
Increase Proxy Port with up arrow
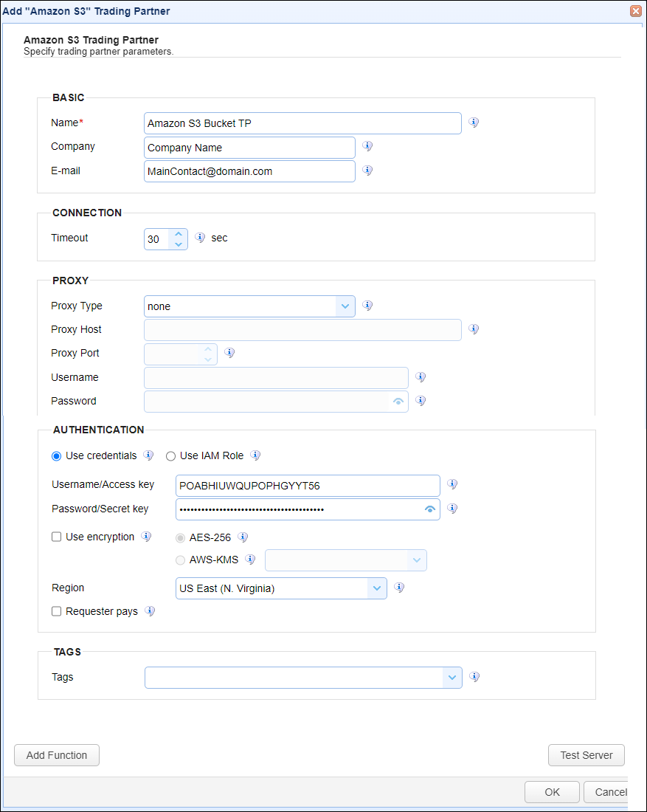pos(208,349)
